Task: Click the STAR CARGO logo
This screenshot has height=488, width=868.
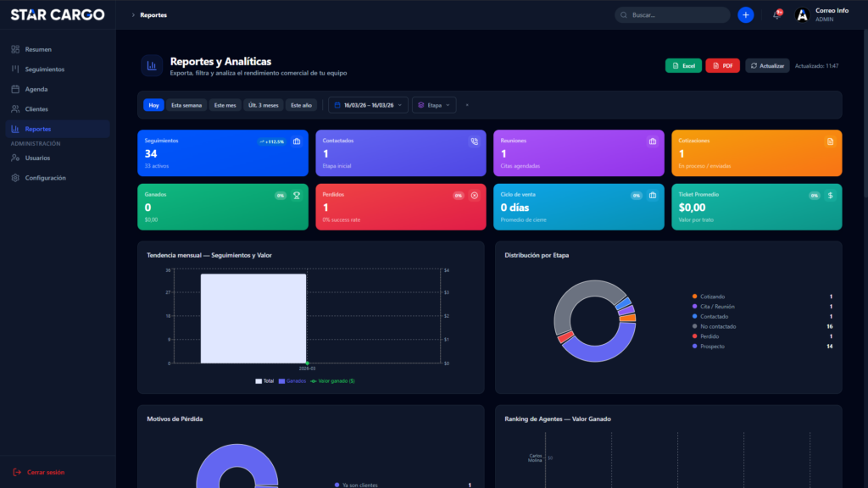Action: [58, 15]
